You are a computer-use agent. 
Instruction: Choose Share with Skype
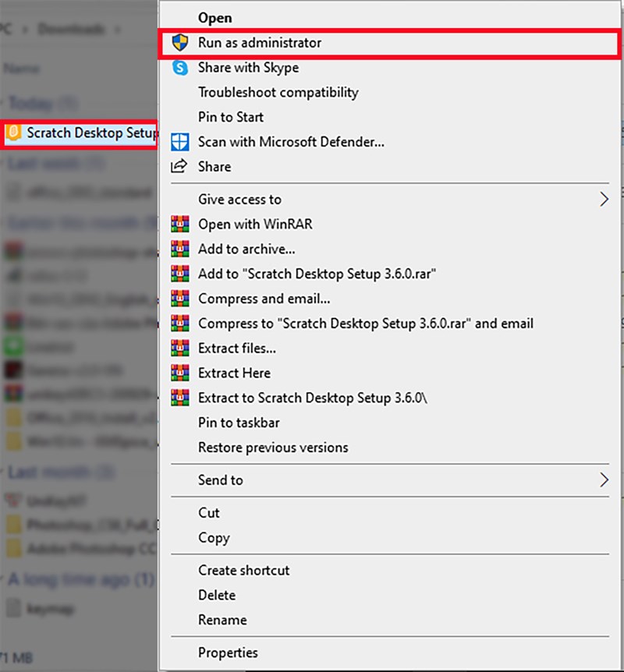click(x=389, y=68)
